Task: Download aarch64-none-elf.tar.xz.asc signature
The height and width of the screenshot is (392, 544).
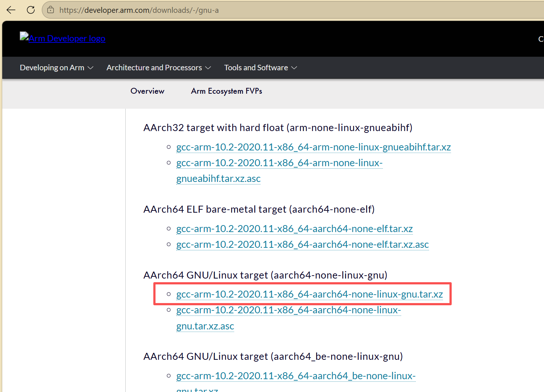Action: (303, 244)
